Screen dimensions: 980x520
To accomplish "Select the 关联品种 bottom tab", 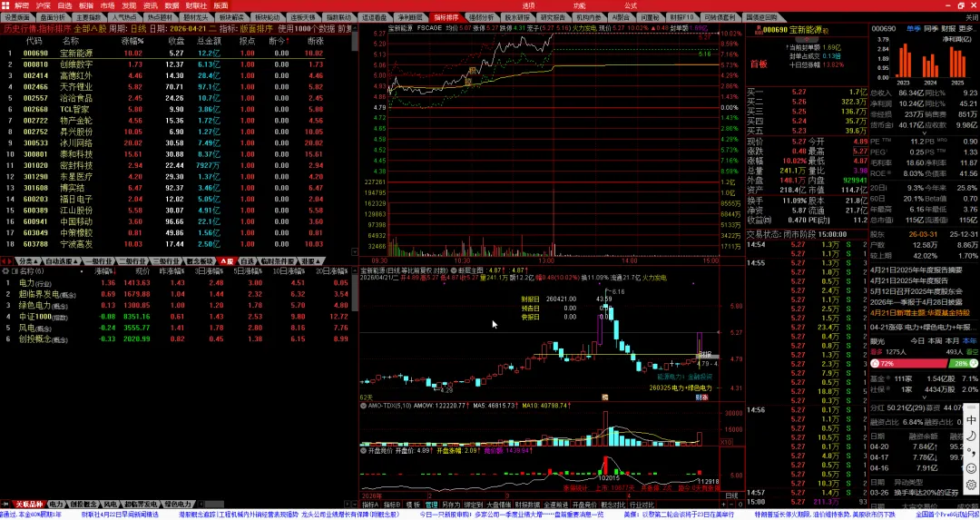I will (29, 505).
